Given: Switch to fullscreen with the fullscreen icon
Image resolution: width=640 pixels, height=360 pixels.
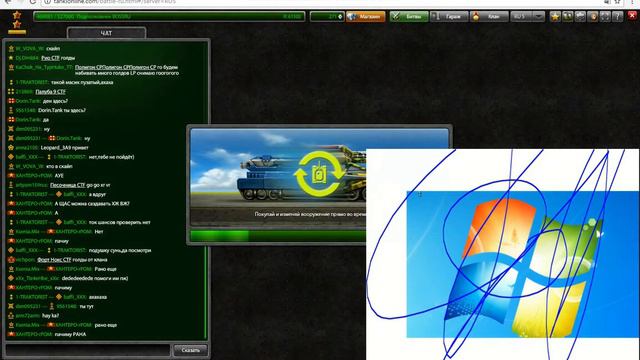Looking at the screenshot, I should tap(605, 17).
